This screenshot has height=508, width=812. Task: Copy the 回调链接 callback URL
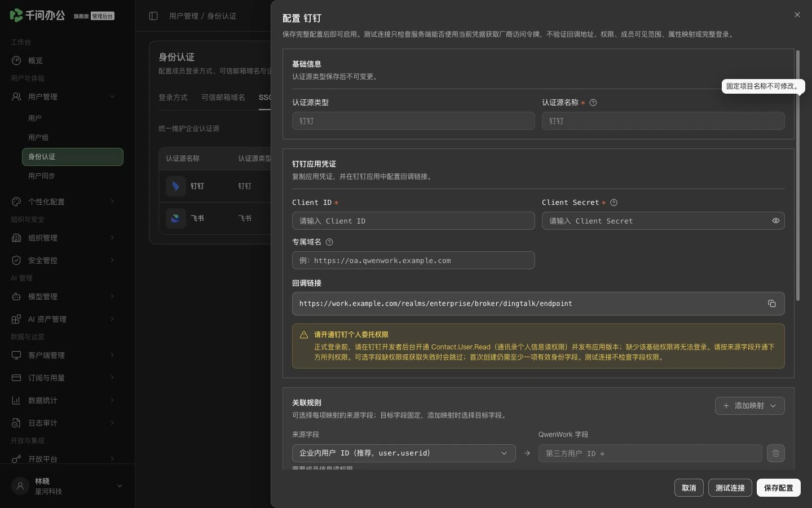click(x=772, y=304)
